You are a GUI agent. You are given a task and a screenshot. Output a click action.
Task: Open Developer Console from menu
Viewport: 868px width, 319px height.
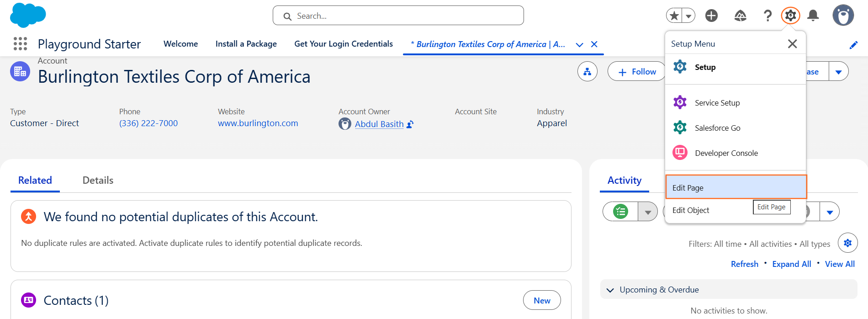(x=736, y=153)
